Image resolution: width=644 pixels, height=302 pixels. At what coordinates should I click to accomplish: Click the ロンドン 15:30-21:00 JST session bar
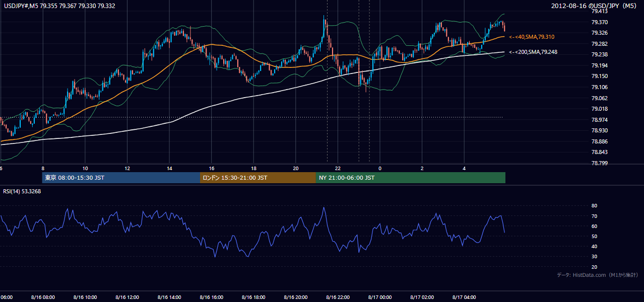[257, 178]
